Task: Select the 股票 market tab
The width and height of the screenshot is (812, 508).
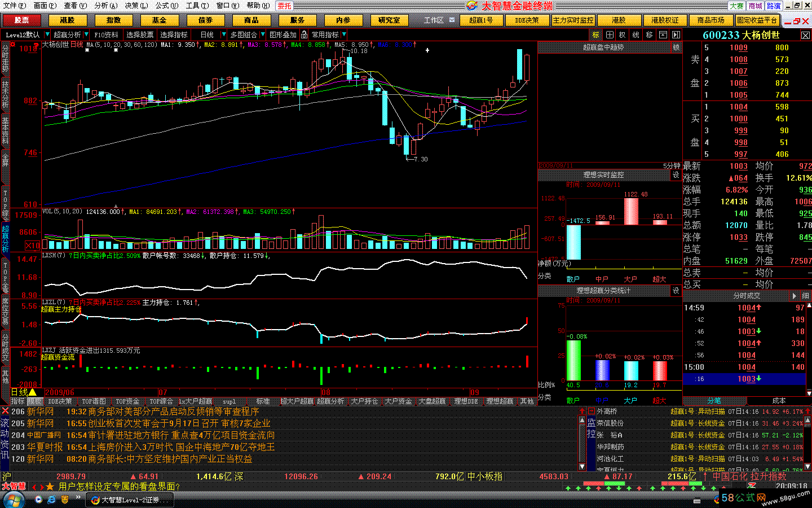Action: click(x=21, y=20)
